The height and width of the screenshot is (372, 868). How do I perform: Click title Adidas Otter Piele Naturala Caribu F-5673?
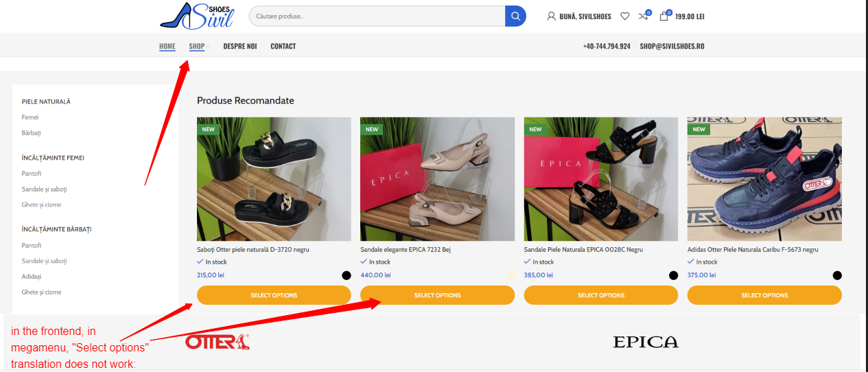click(x=753, y=250)
